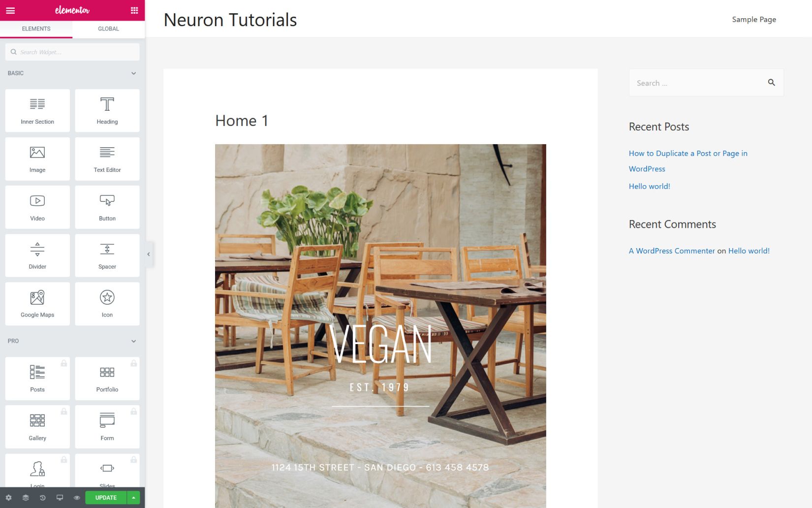Click the UPDATE button
Viewport: 812px width, 508px height.
pos(105,497)
